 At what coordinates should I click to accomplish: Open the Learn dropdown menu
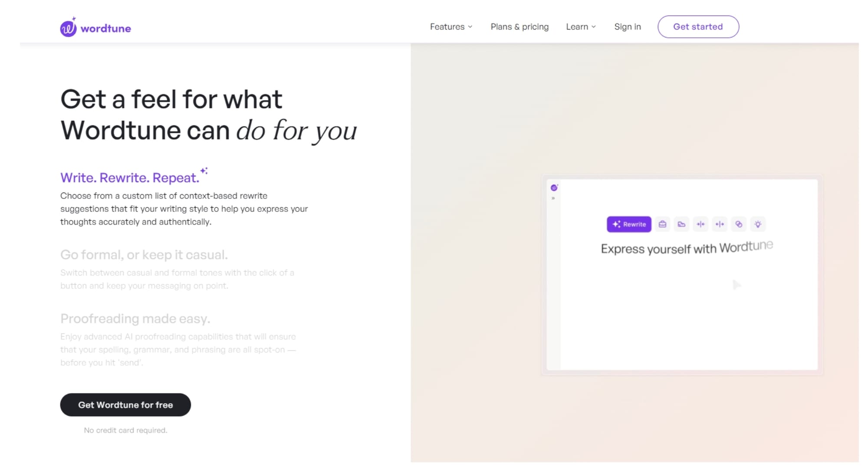tap(581, 27)
